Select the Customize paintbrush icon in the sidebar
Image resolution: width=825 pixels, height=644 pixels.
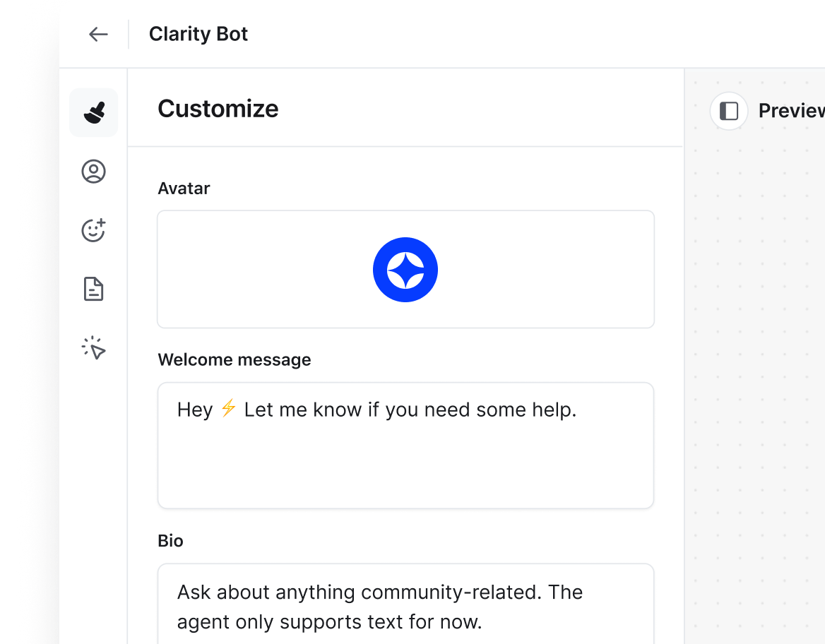tap(93, 112)
